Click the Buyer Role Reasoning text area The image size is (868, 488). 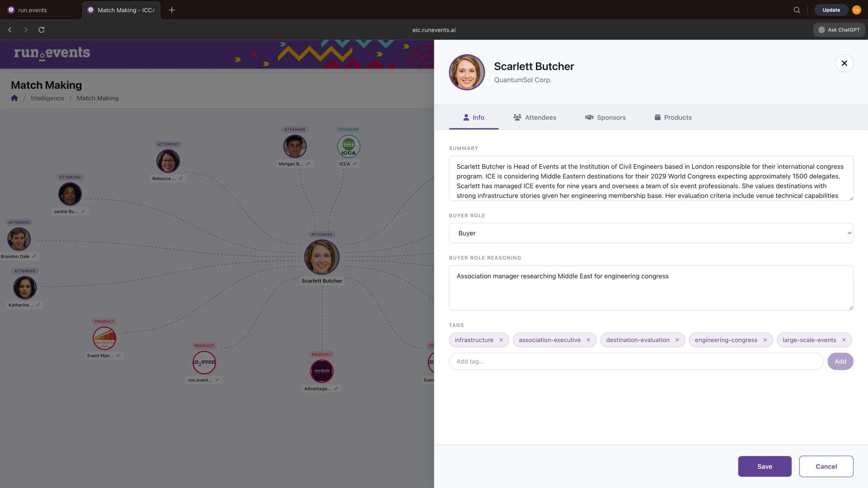pos(651,287)
